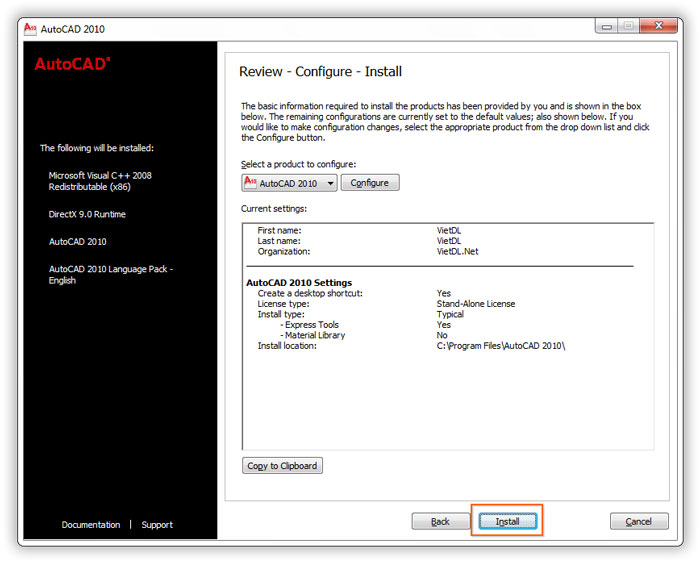Select 'AutoCAD 2010 Language Pack - English' entry
This screenshot has width=700, height=563.
tap(111, 275)
